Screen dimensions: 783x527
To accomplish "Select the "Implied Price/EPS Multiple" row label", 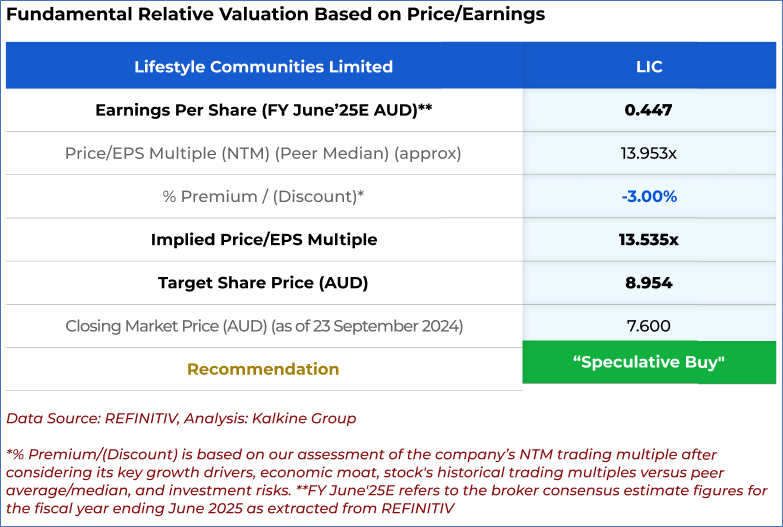I will [263, 240].
